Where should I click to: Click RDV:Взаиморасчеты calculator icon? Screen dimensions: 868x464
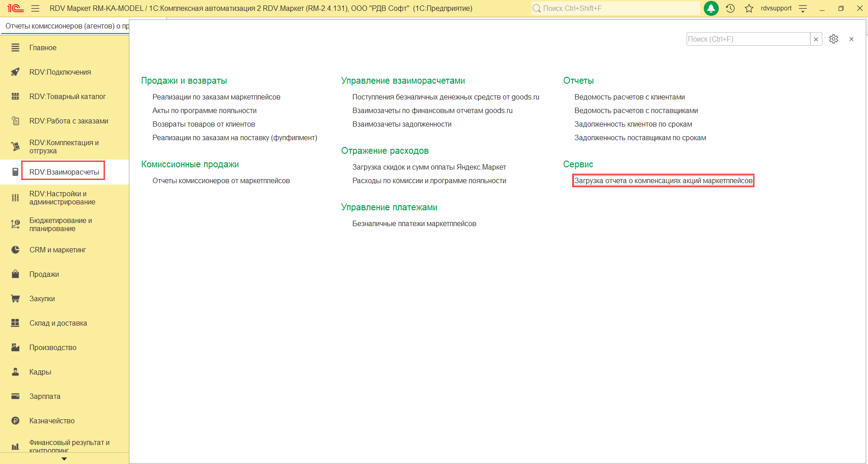[15, 172]
